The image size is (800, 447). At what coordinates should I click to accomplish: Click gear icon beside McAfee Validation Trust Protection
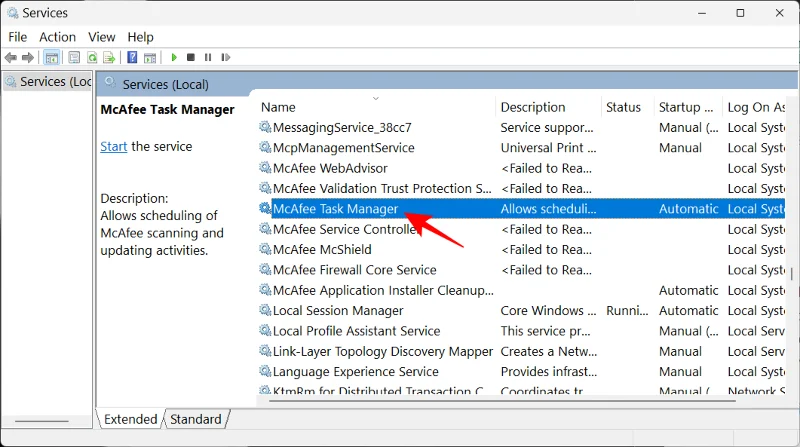[265, 188]
